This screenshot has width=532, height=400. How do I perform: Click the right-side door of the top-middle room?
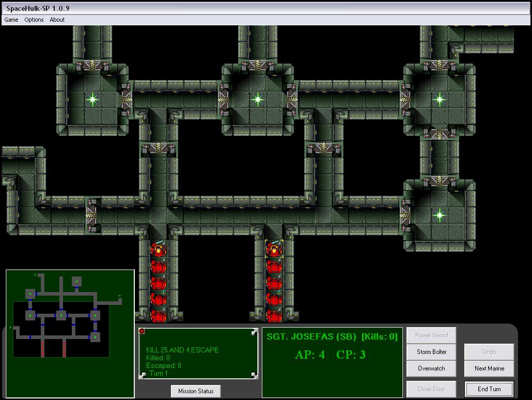click(x=291, y=100)
